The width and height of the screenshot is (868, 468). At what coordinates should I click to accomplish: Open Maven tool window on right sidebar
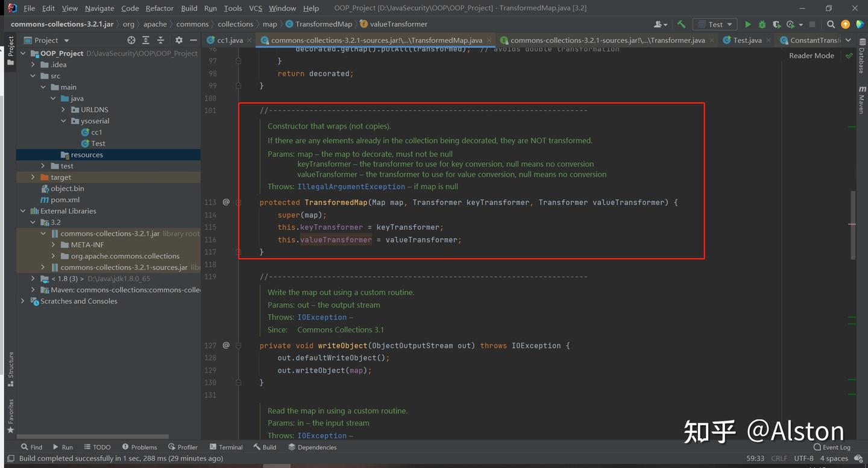861,100
